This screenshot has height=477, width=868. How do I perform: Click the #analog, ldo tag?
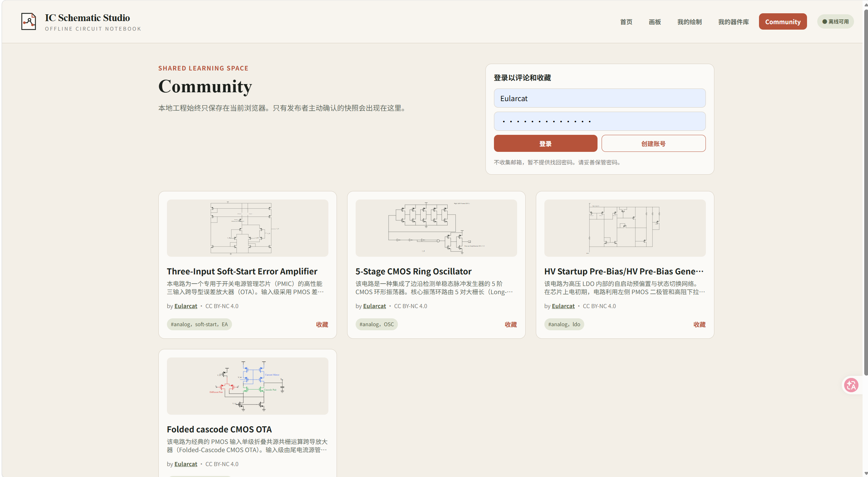click(x=564, y=324)
